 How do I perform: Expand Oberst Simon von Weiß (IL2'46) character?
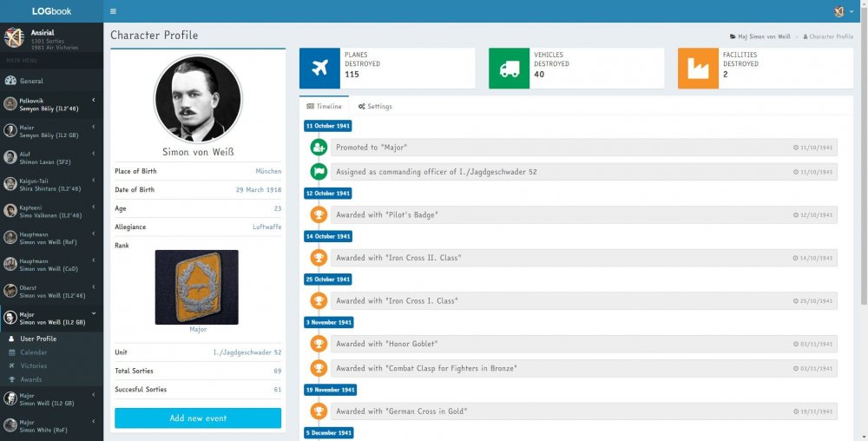click(x=51, y=291)
